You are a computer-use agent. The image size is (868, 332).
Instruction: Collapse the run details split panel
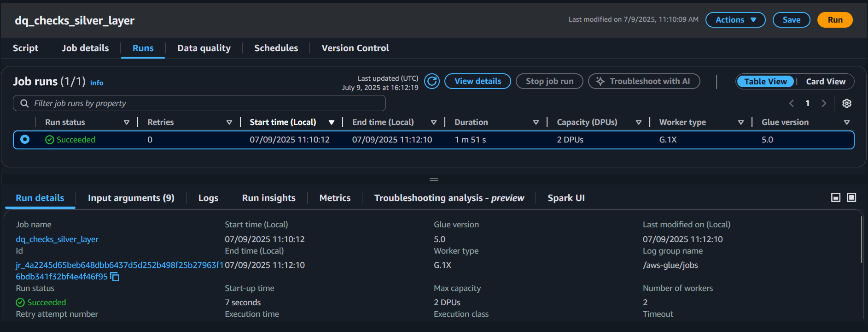pyautogui.click(x=835, y=197)
